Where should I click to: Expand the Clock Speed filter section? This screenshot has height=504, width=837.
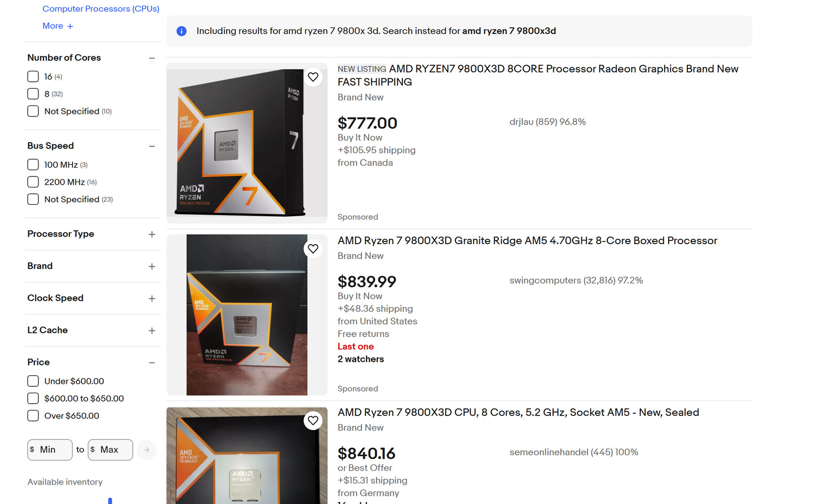152,298
